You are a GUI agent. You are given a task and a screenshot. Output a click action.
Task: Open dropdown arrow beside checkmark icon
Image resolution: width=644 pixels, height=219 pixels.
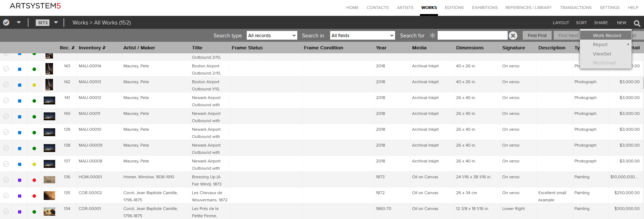pos(19,22)
